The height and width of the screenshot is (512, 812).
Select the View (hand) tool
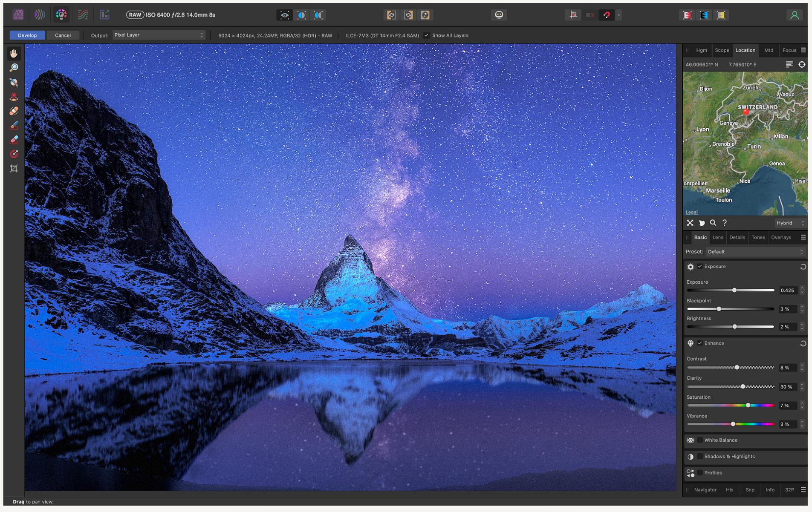click(14, 53)
